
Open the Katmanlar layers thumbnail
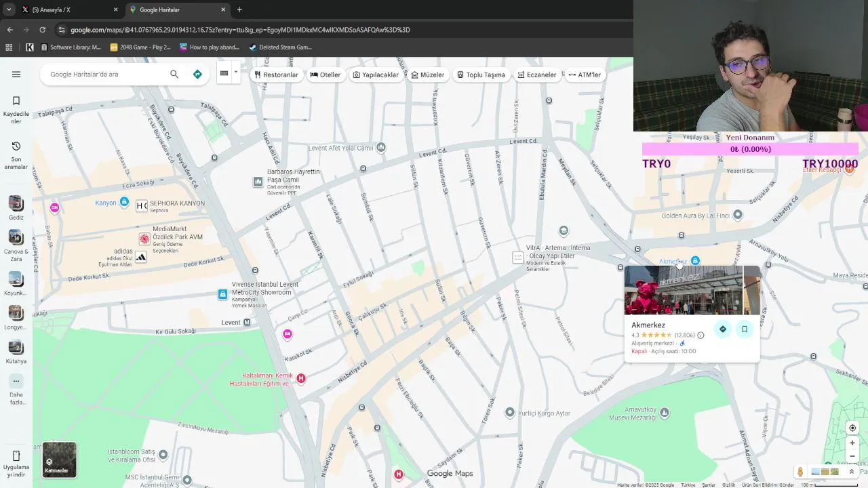pos(59,460)
